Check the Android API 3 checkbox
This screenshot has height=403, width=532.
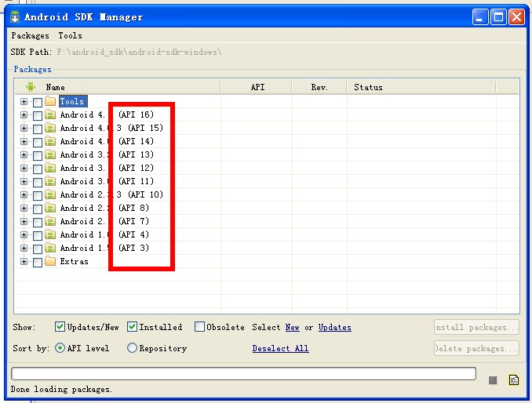point(38,249)
